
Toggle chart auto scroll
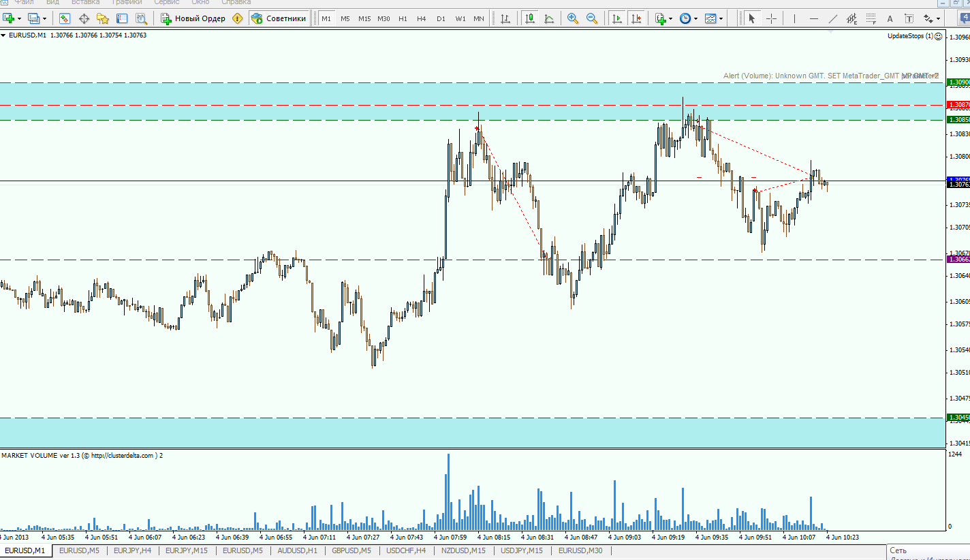coord(616,18)
